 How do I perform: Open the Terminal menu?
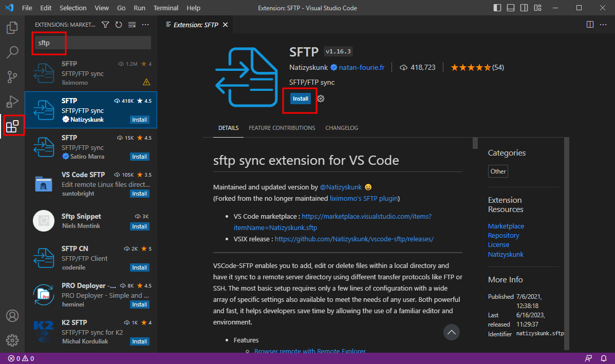click(x=165, y=8)
